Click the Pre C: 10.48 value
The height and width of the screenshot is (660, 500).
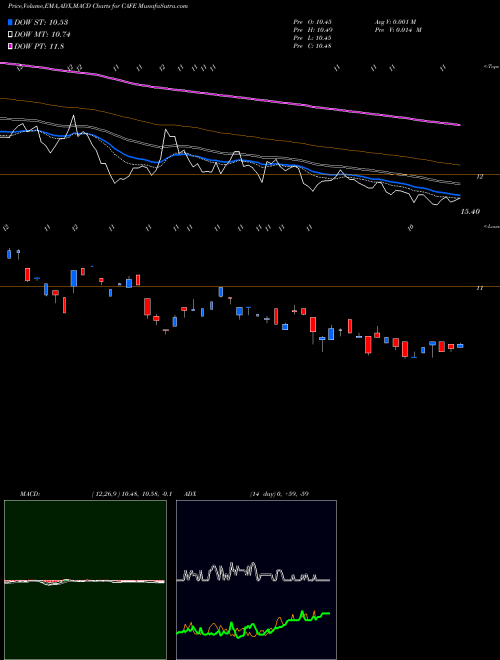313,46
